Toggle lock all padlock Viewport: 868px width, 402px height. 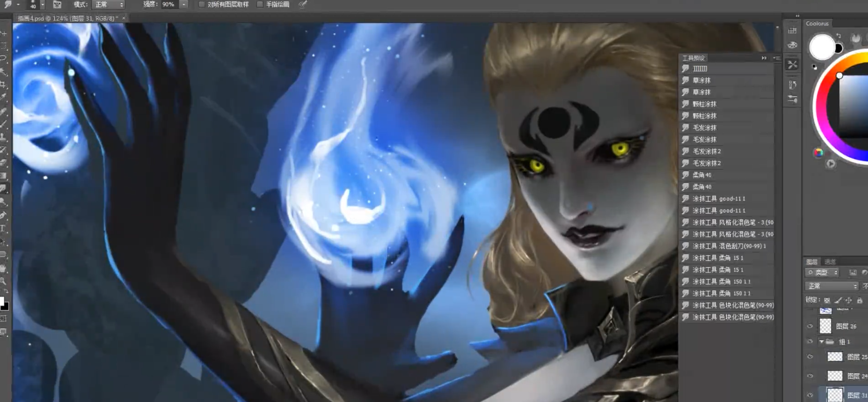[x=860, y=300]
